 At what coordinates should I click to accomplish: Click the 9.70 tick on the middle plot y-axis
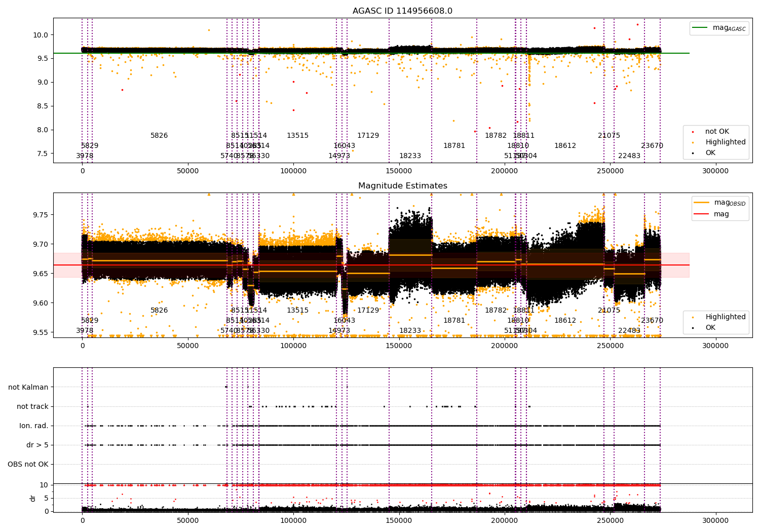pos(40,245)
